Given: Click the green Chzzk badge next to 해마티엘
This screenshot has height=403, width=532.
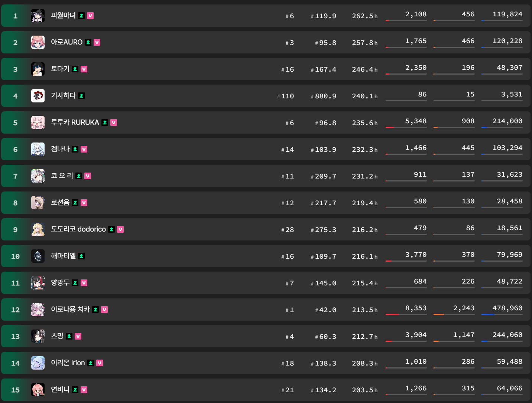Looking at the screenshot, I should [x=81, y=256].
